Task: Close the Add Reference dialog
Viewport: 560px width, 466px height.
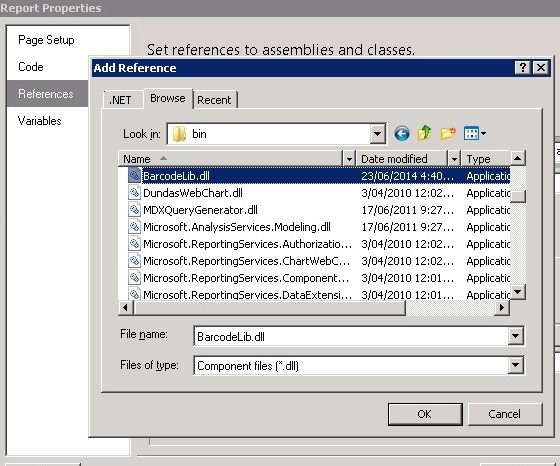Action: click(541, 67)
